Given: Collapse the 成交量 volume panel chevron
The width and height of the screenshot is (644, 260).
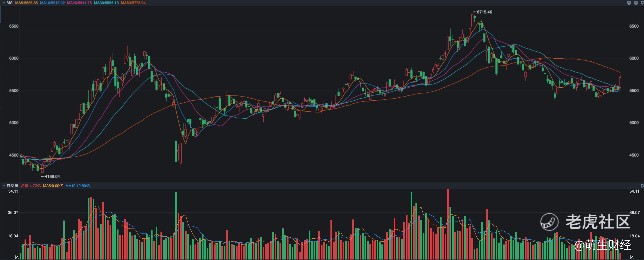Looking at the screenshot, I should pos(3,186).
